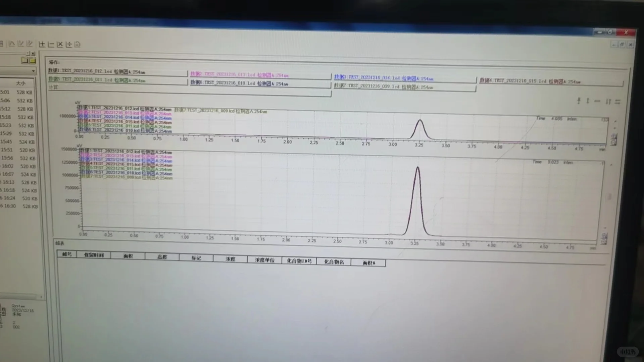Click the divide chromatograms (÷) toolbar icon
Viewport: 644px width, 362px height.
69,44
